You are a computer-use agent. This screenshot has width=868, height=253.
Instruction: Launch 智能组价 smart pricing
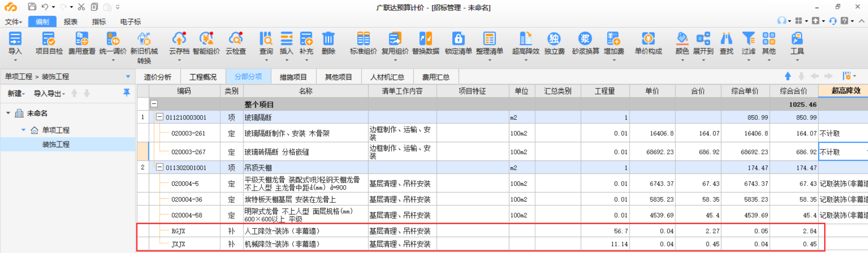point(206,39)
